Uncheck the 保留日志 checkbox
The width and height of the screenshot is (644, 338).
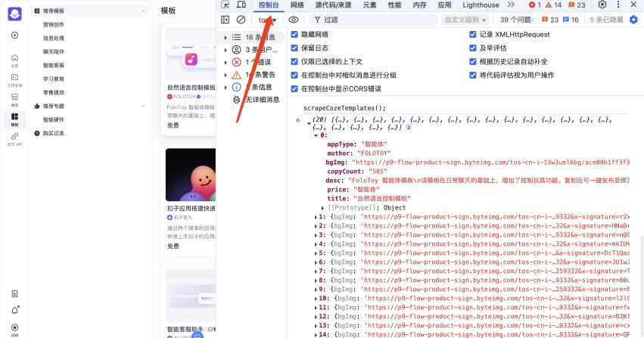(295, 48)
